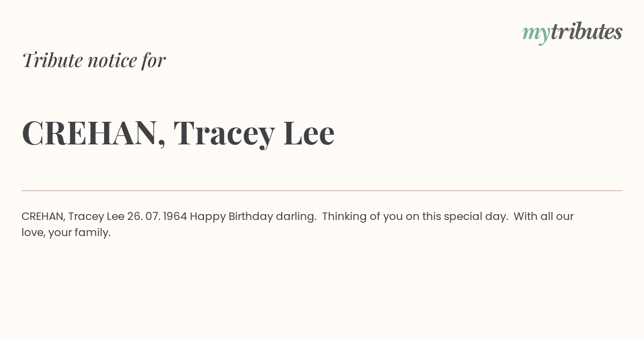Viewport: 644px width, 338px height.
Task: Click "Tracey" in the large title
Action: 224,134
